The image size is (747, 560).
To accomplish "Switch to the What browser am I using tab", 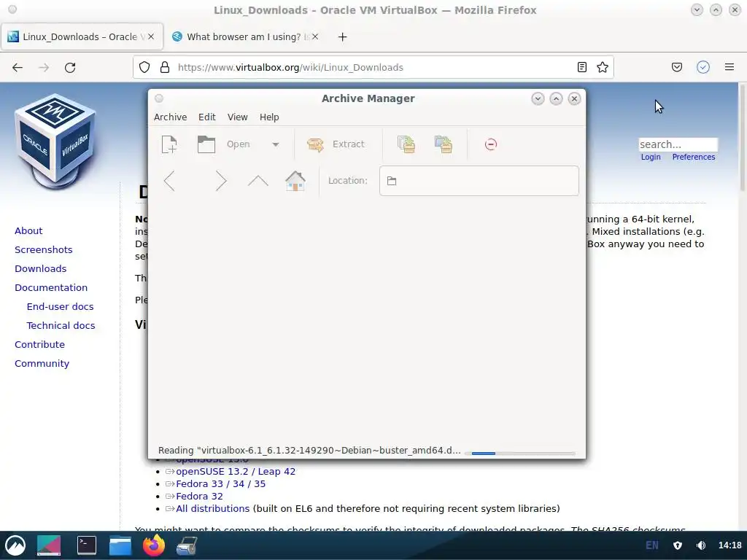I will point(245,36).
